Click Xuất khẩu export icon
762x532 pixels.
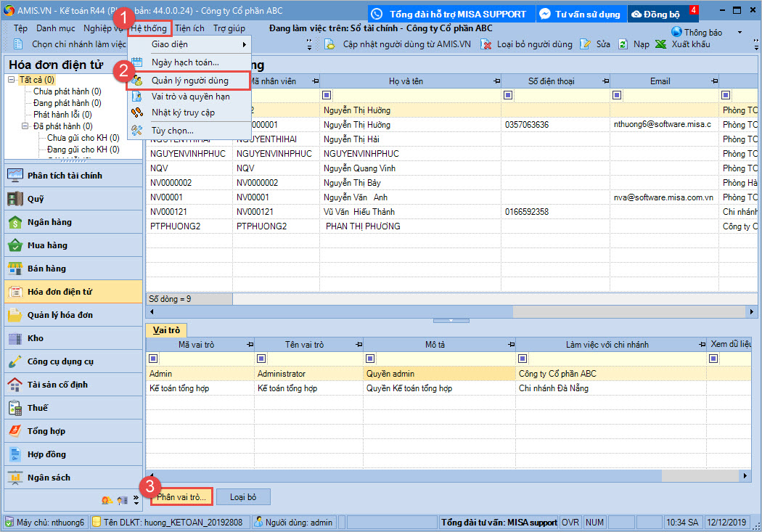click(x=661, y=44)
